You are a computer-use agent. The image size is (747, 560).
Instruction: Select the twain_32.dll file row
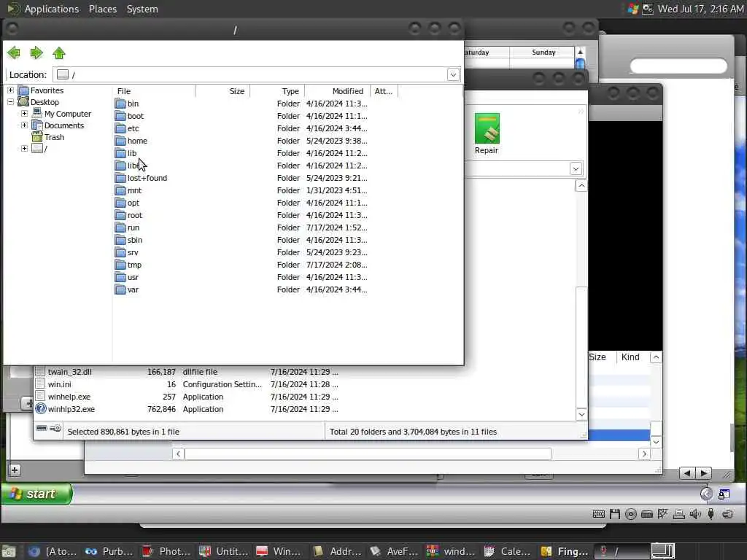coord(186,371)
